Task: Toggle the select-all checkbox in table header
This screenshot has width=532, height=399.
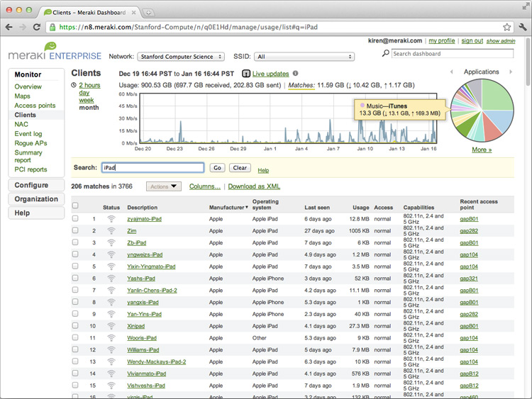Action: point(75,205)
